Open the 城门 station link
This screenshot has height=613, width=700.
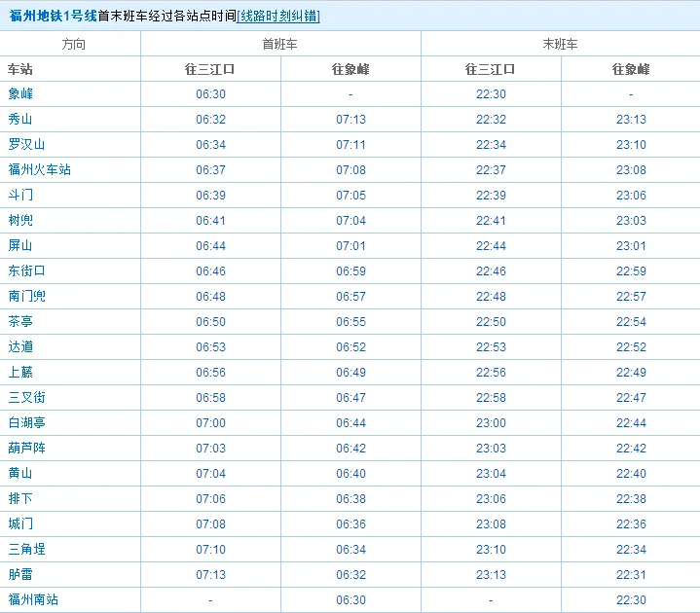[x=20, y=524]
